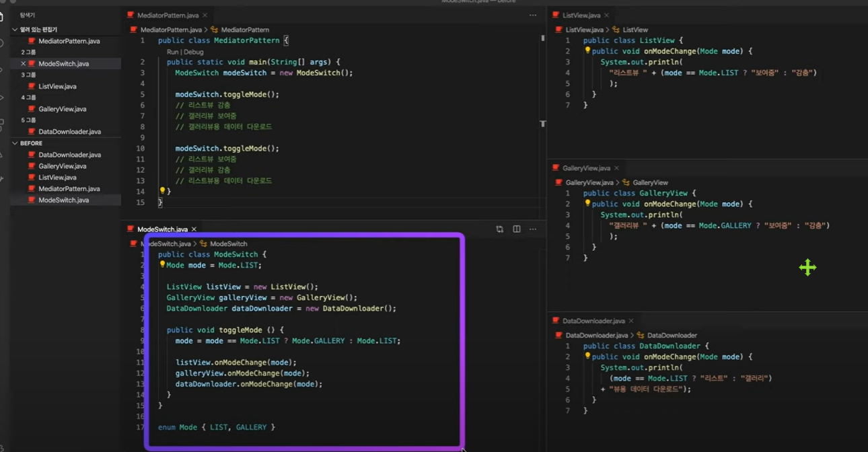Close ModeSwitch.java from the open editors list
Image resolution: width=868 pixels, height=452 pixels.
pyautogui.click(x=23, y=63)
